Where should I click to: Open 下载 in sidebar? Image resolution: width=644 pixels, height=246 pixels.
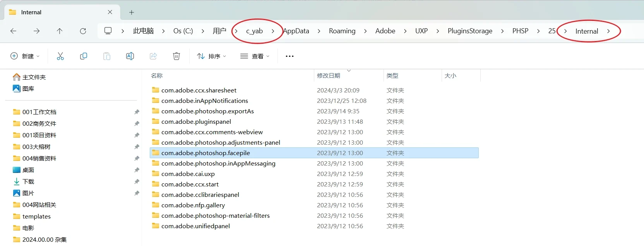[24, 181]
